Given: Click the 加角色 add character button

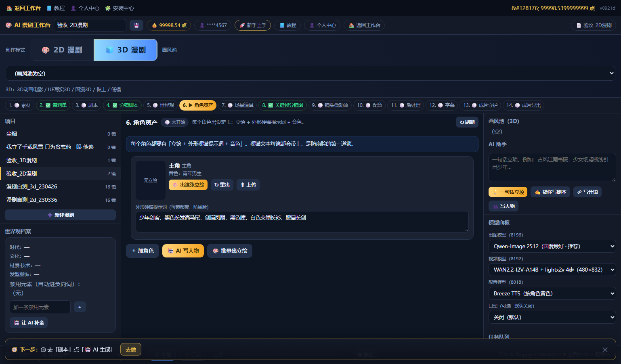Looking at the screenshot, I should tap(143, 251).
